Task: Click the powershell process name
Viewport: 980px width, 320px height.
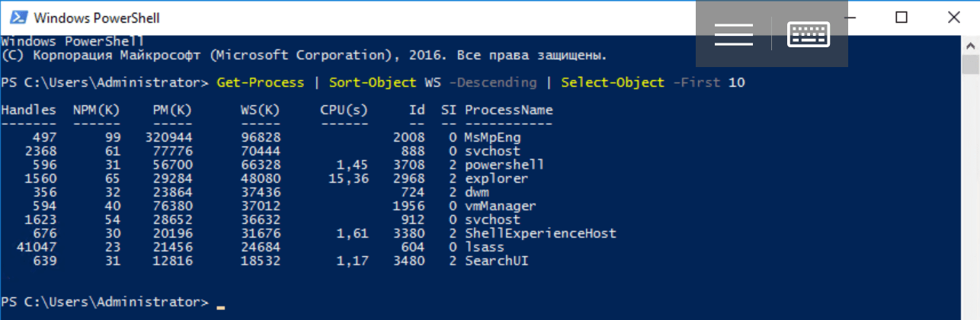Action: tap(503, 165)
